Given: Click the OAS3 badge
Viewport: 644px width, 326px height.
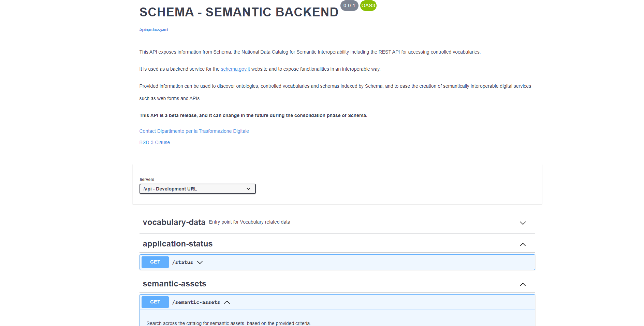Looking at the screenshot, I should click(368, 5).
